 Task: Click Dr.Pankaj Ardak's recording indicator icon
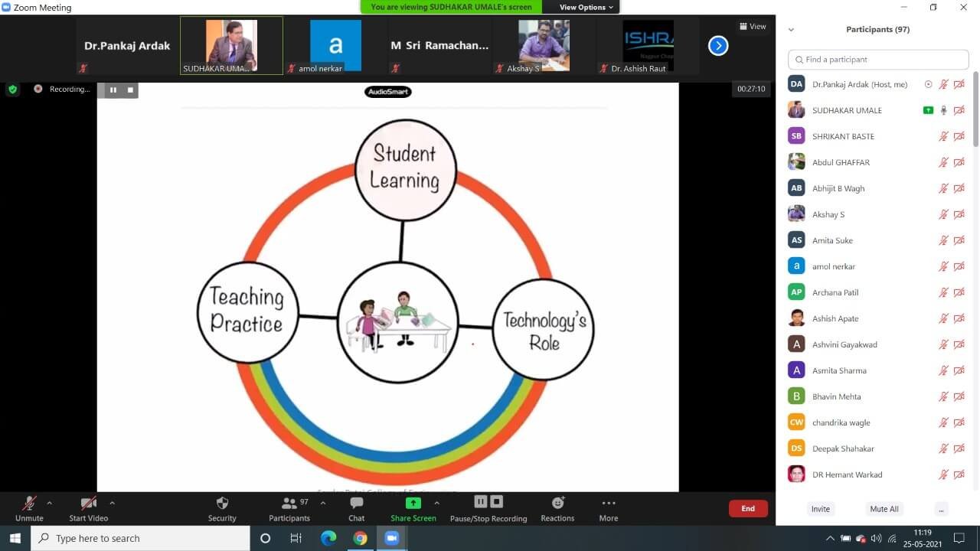pos(928,84)
